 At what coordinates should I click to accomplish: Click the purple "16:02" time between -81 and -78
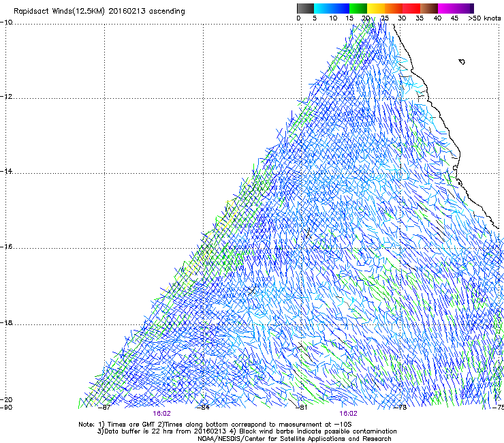click(349, 414)
